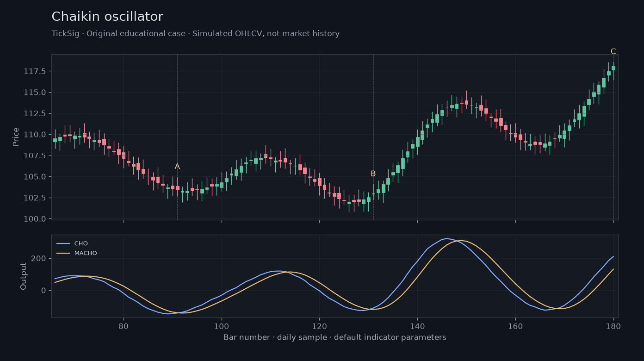644x361 pixels.
Task: Click the 'Output' y-axis label
Action: pos(24,276)
